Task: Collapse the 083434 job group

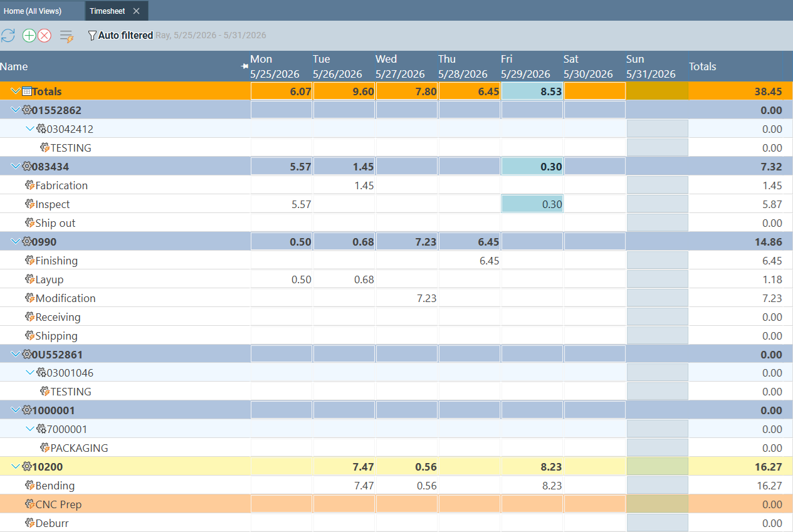Action: (x=16, y=167)
